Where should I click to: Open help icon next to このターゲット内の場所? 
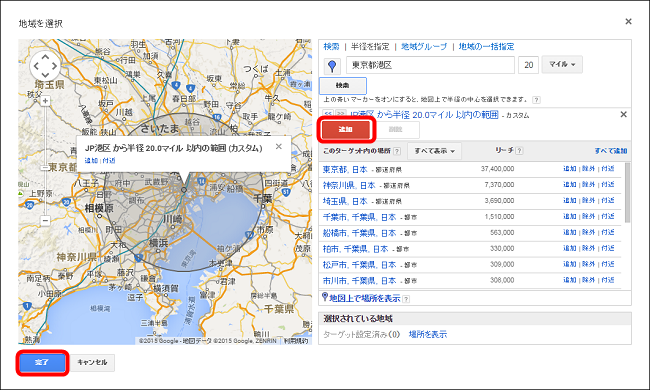click(397, 151)
